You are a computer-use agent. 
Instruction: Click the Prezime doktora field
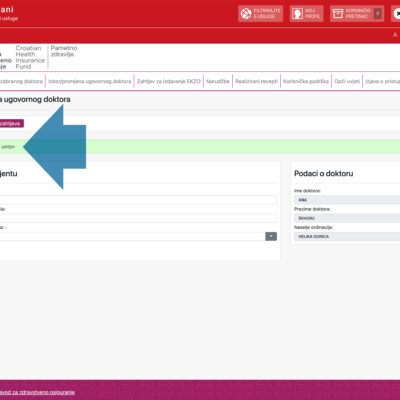347,218
